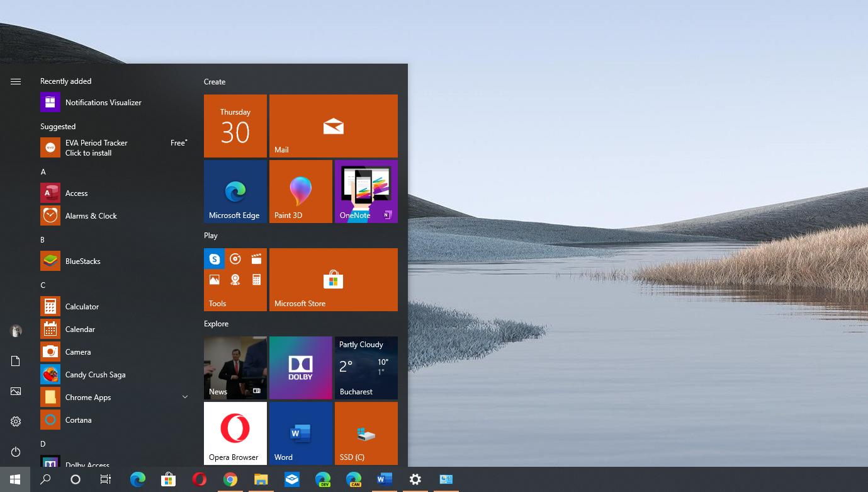The image size is (868, 492).
Task: Open the Power options in Start
Action: coord(16,452)
